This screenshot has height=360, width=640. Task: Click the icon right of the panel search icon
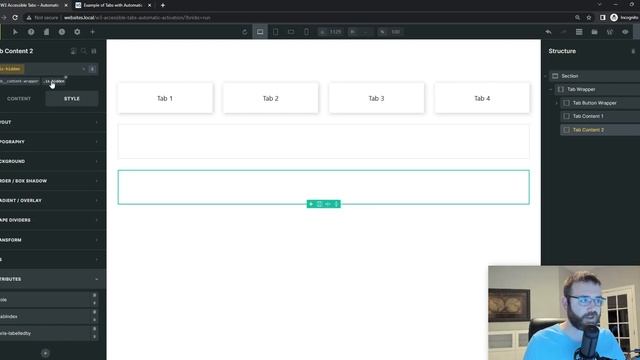(x=94, y=51)
